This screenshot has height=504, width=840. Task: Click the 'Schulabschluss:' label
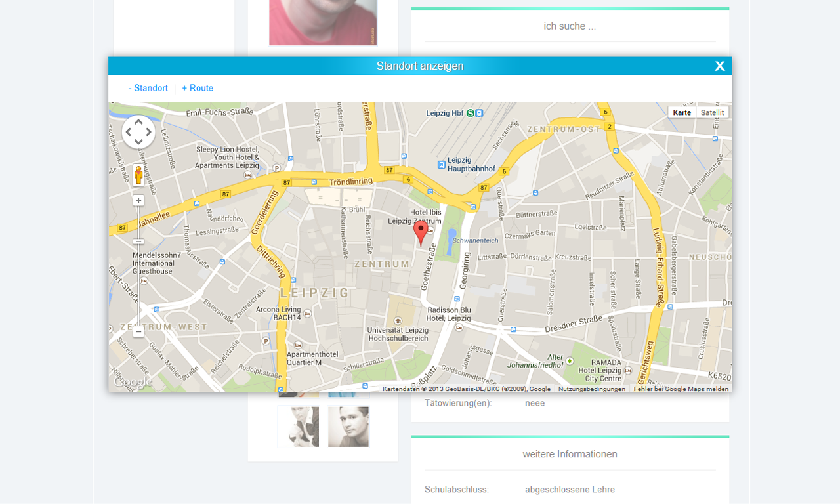[x=457, y=490]
